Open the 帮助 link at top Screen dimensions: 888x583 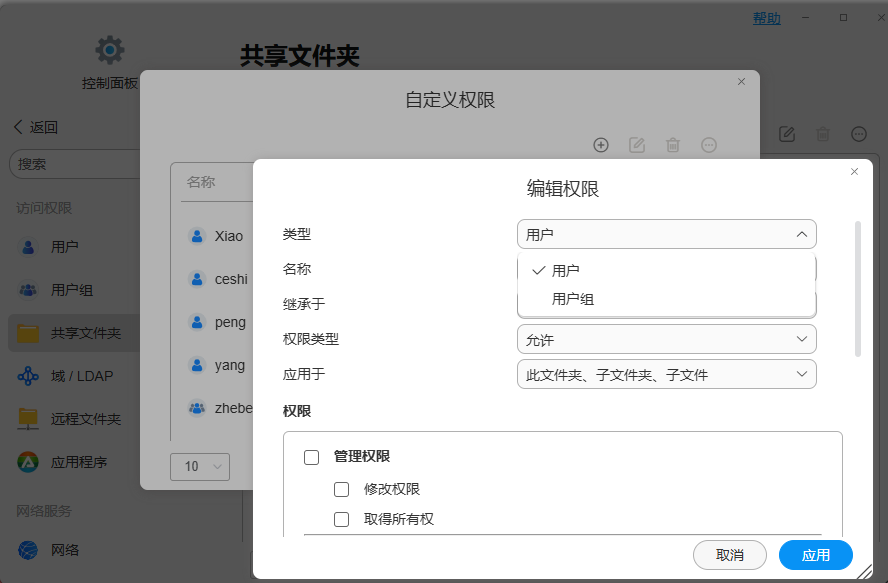tap(767, 18)
